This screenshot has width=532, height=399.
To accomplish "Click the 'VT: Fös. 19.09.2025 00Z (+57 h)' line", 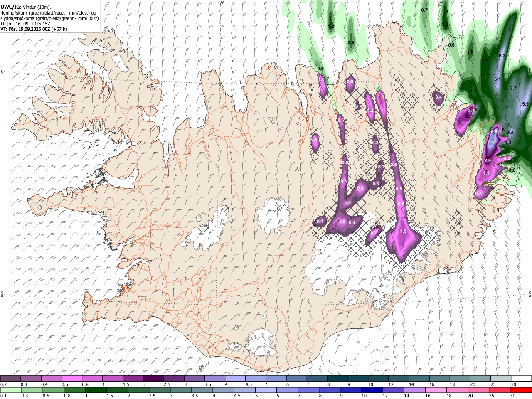I will point(34,29).
